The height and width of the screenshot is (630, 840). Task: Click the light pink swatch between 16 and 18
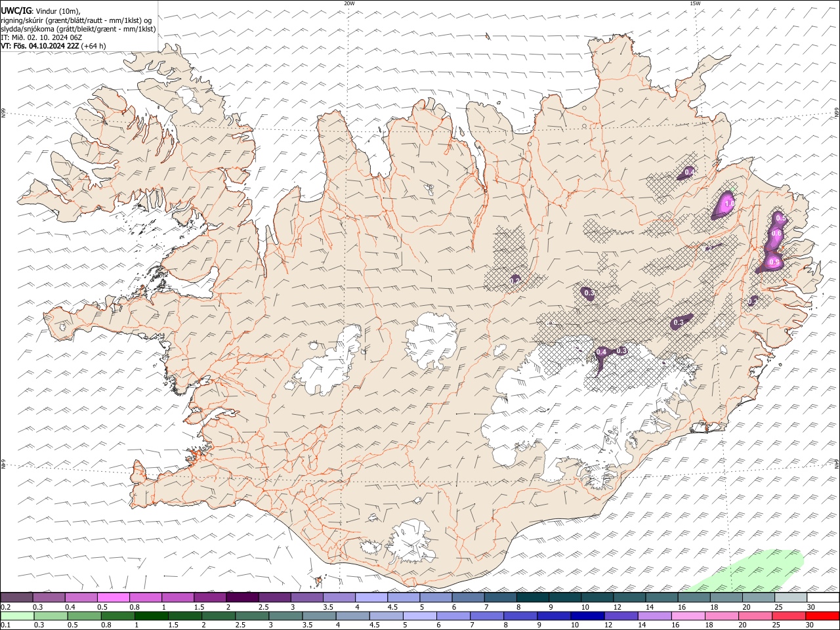click(x=688, y=616)
